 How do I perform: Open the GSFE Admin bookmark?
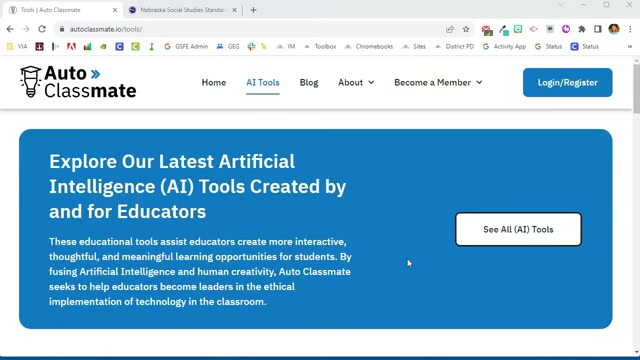click(x=186, y=47)
